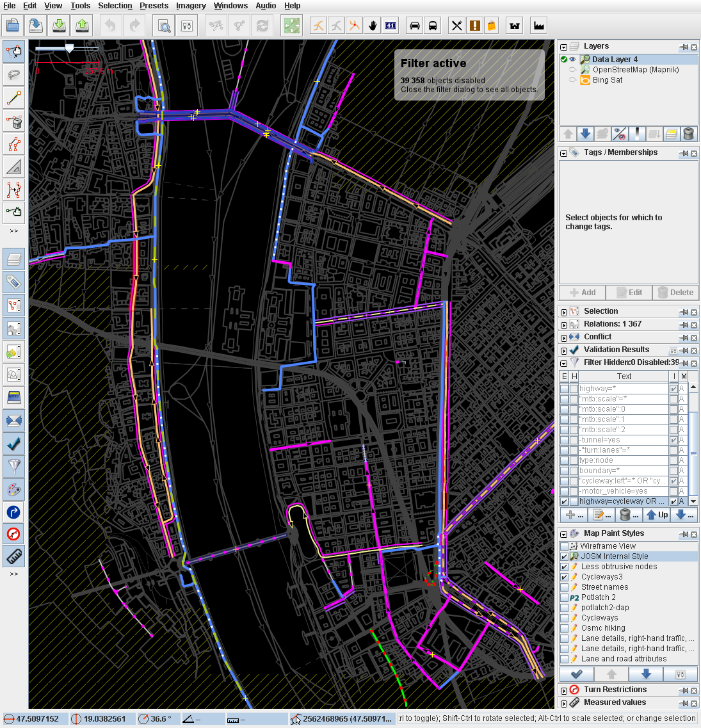Screen dimensions: 701x728
Task: Open the Imagery menu
Action: pos(191,6)
